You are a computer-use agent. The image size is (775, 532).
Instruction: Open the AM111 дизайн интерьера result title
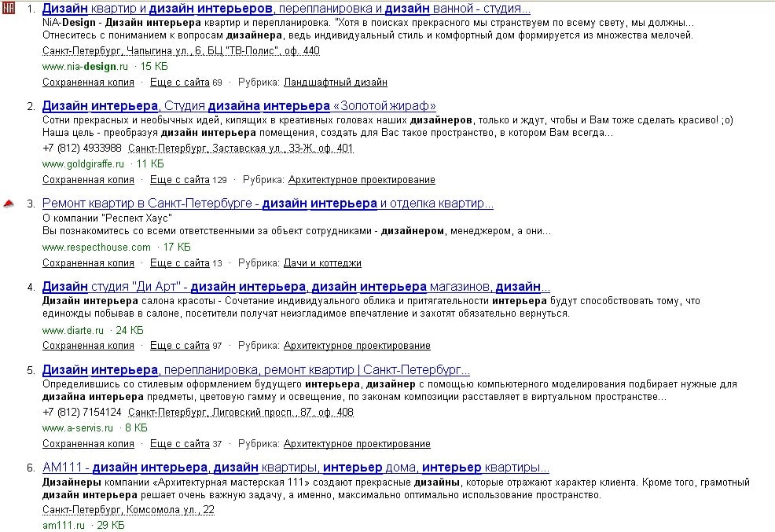(x=296, y=468)
